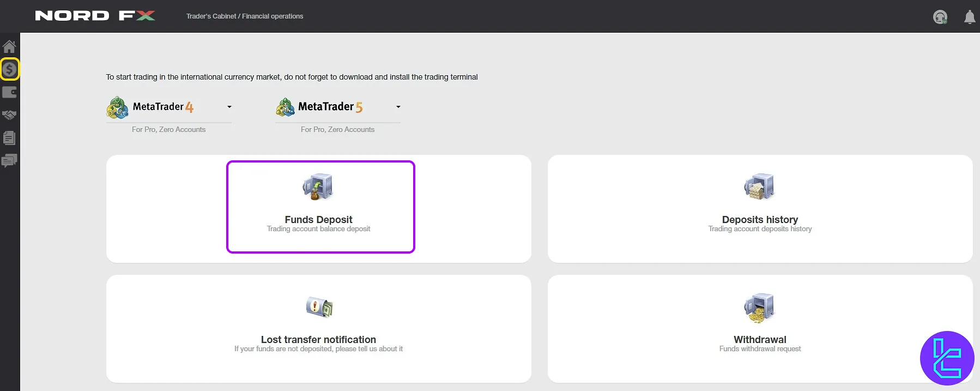Click the Lost transfer notification icon
Screen dimensions: 980x391
coord(319,307)
